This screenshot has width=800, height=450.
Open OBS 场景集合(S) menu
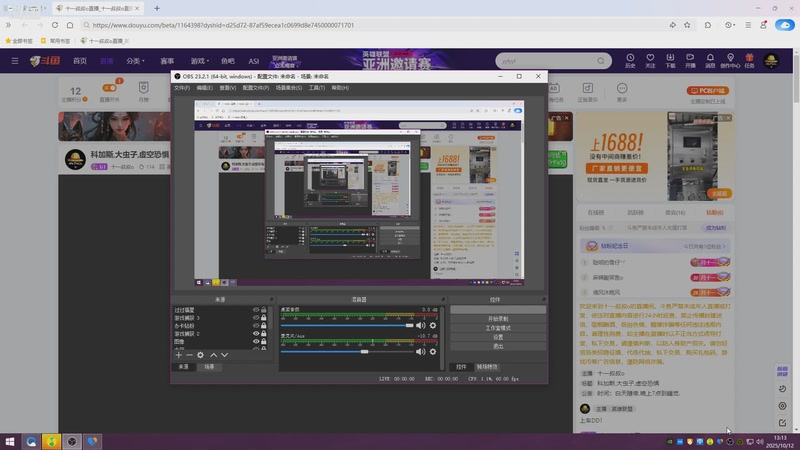click(x=289, y=88)
